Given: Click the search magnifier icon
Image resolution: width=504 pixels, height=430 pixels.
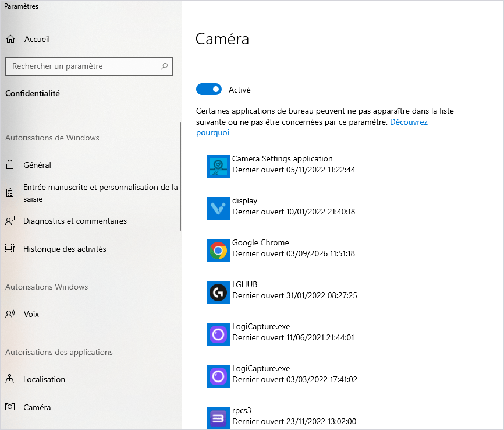Looking at the screenshot, I should click(x=164, y=66).
